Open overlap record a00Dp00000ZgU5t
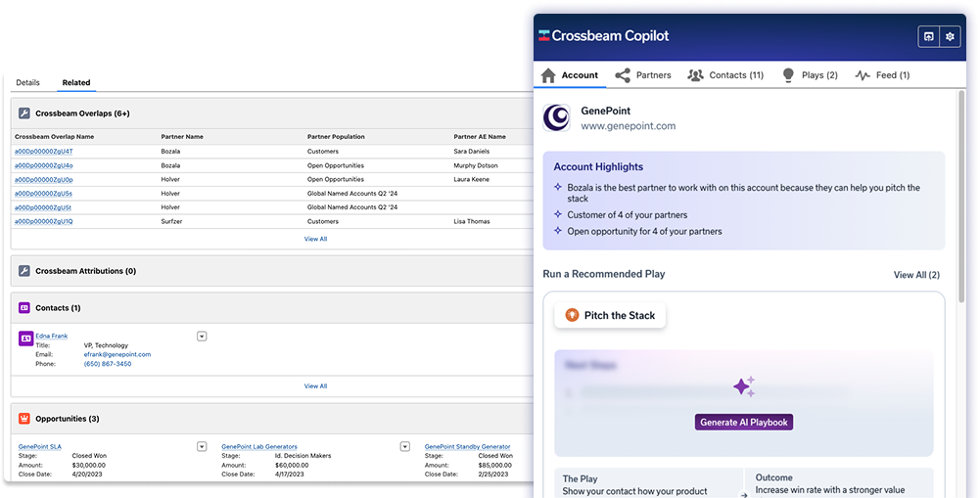Screen dimensions: 980x498 point(43,207)
